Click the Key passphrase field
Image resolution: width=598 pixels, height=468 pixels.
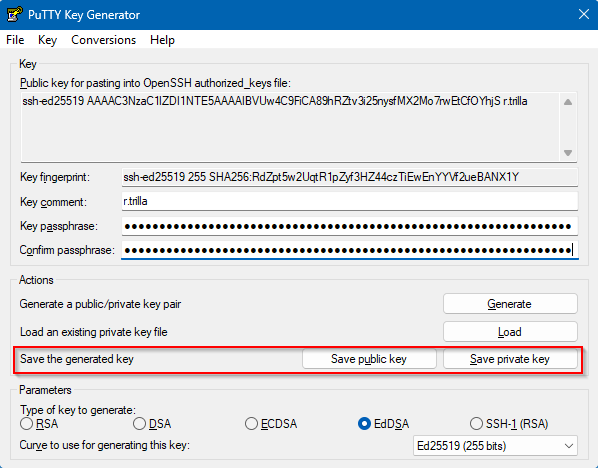coord(350,226)
